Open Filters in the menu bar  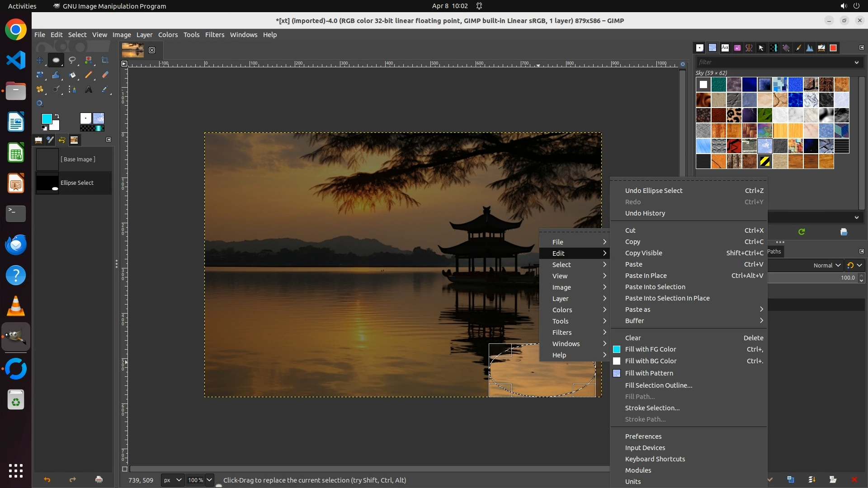point(214,35)
